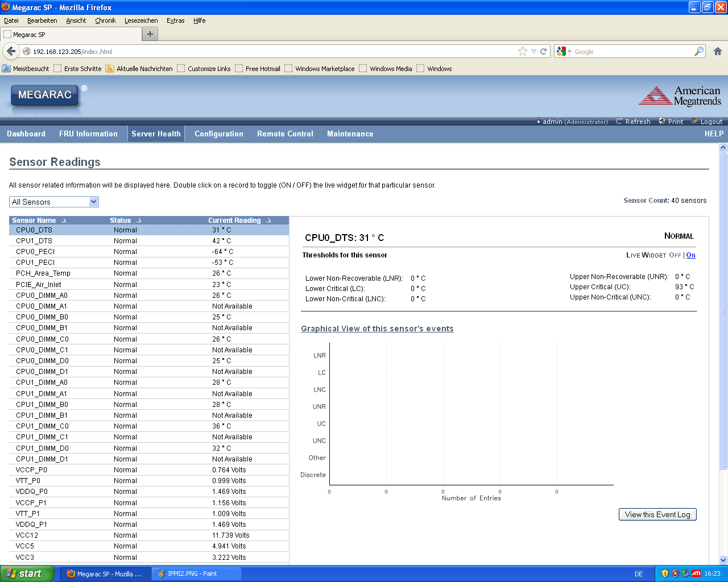Click the Google search input field
Screen dimensions: 728x582
coord(632,51)
